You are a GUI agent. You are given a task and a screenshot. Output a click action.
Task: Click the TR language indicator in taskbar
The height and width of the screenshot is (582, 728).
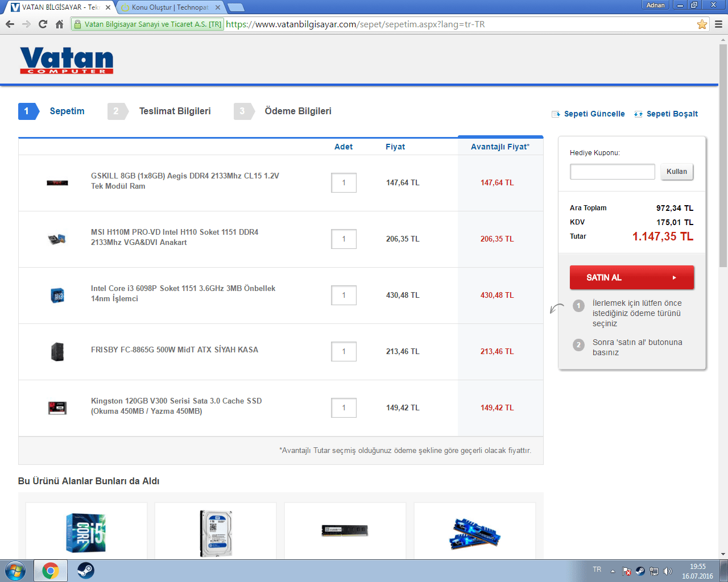pos(597,569)
